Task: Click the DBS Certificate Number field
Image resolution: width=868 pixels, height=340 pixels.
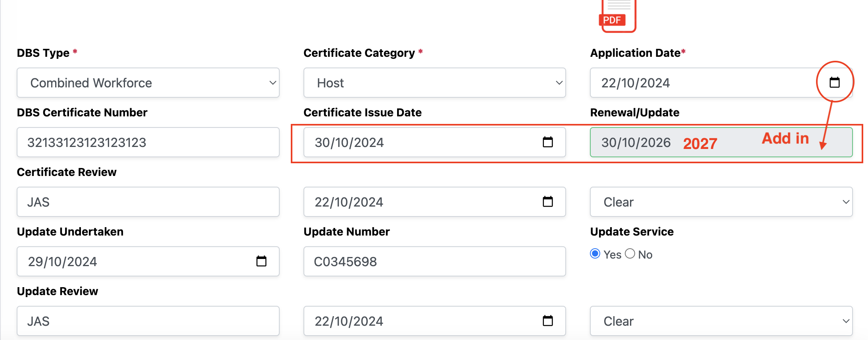Action: pos(148,142)
